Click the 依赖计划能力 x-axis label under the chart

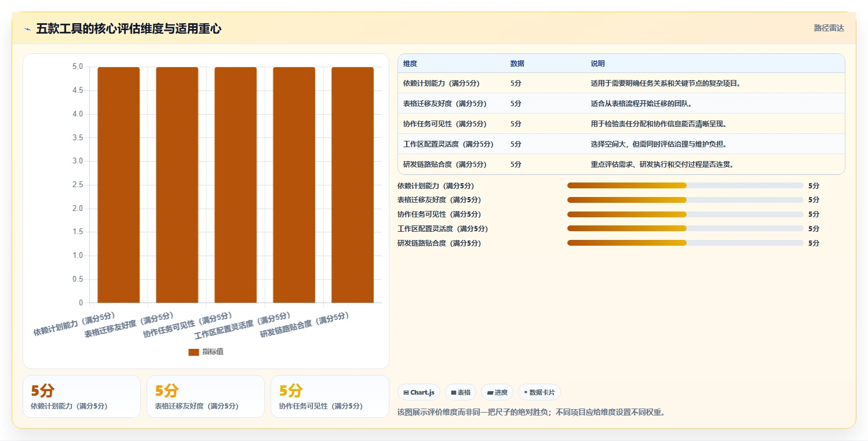click(x=73, y=325)
